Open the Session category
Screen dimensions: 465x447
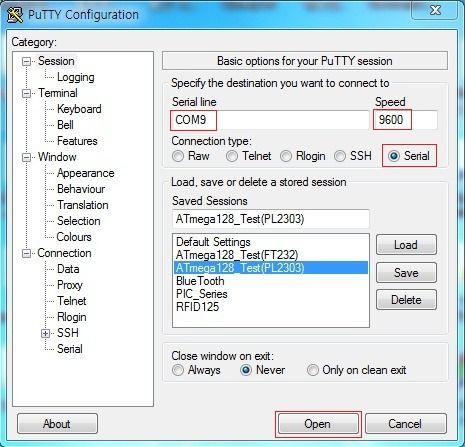(x=56, y=61)
